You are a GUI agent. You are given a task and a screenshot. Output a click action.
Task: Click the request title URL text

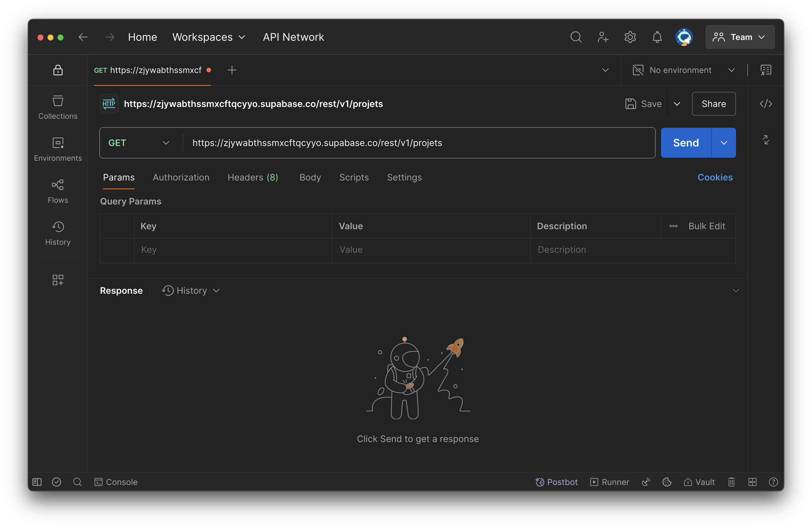pos(253,104)
